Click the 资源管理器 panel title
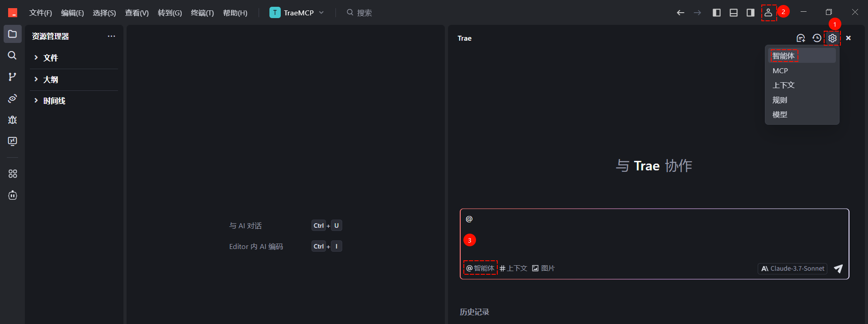868x324 pixels. click(51, 36)
